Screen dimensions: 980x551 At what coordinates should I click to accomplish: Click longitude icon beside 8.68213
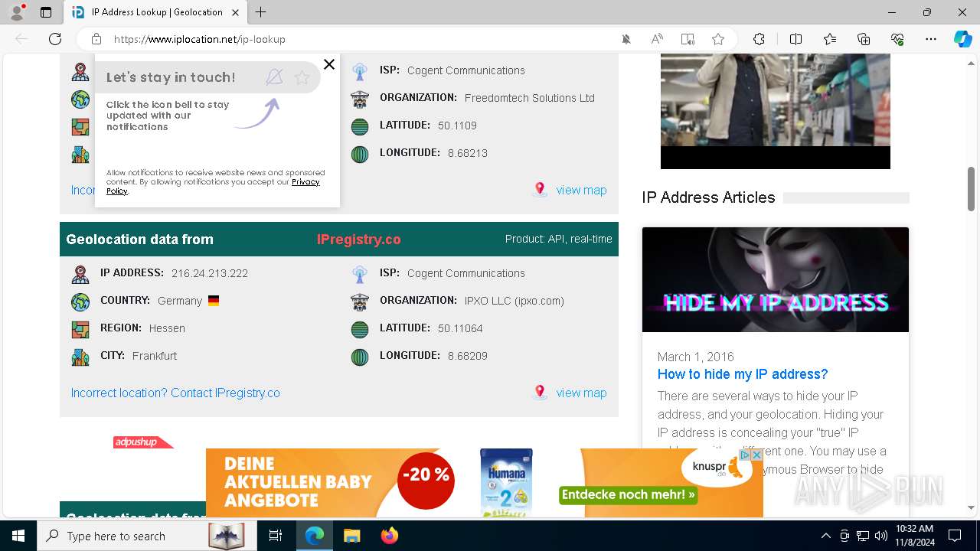tap(360, 155)
